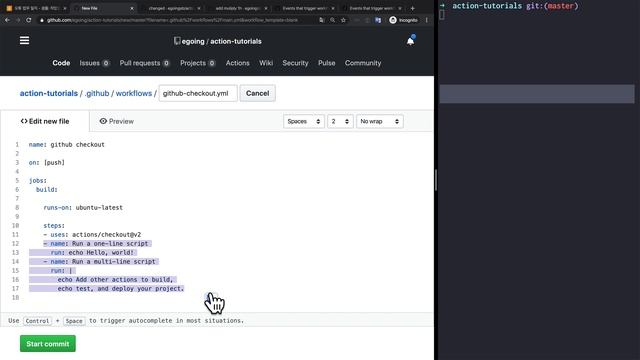
Task: Select the 'Edit new file' tab
Action: 45,121
